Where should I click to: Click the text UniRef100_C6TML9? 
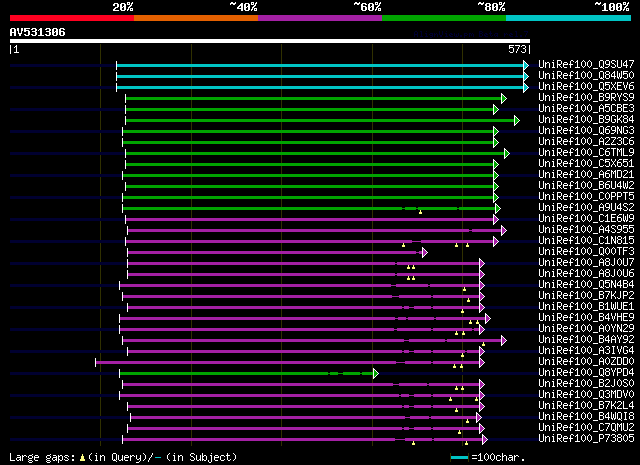(586, 152)
